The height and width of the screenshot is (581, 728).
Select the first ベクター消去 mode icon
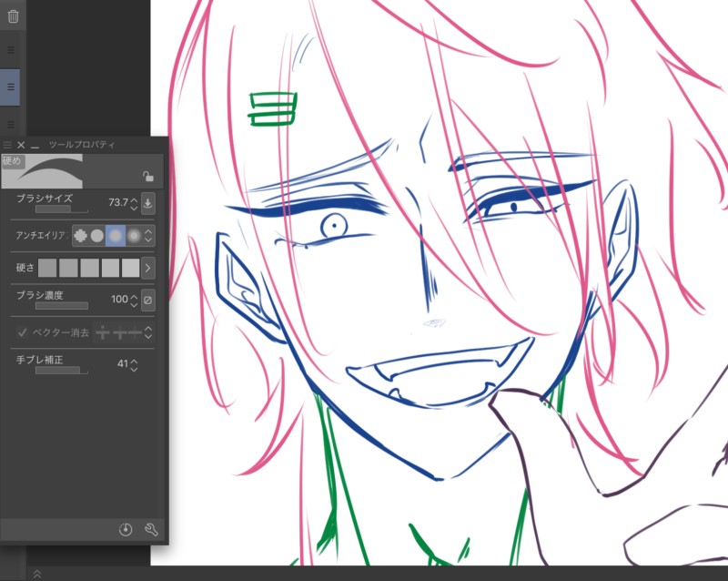point(103,332)
